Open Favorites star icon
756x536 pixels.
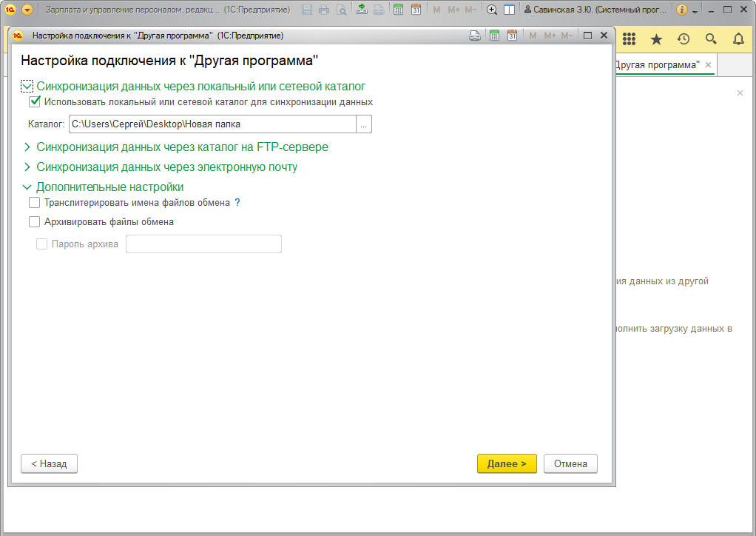(x=656, y=39)
